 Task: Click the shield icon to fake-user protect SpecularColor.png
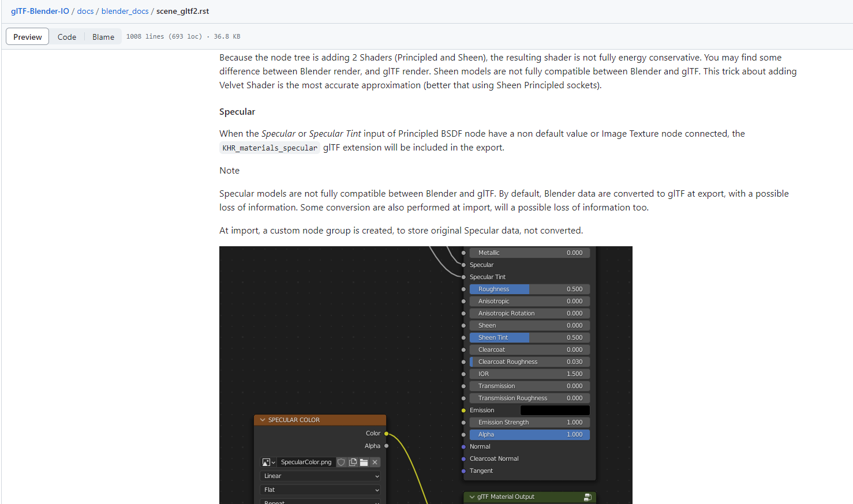point(342,462)
